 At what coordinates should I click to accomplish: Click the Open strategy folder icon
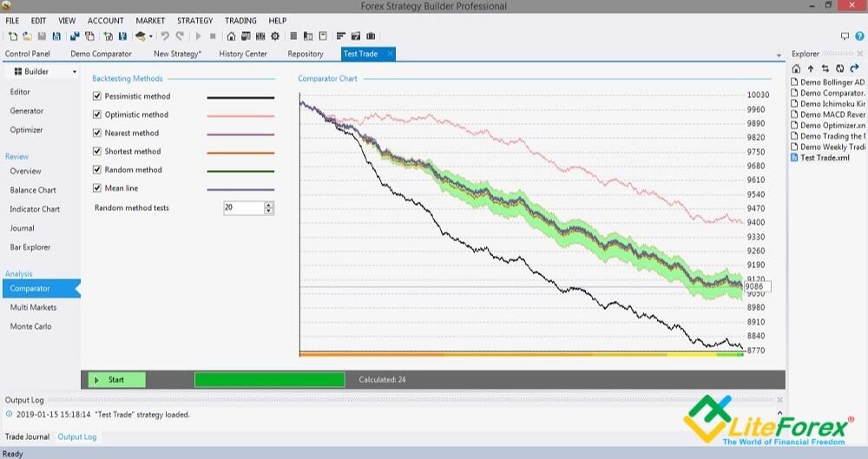point(27,36)
